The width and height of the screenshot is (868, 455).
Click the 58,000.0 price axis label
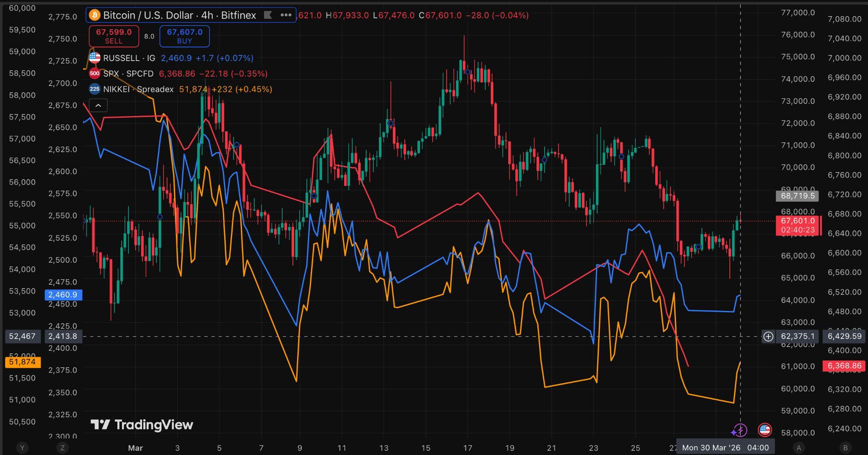point(798,433)
